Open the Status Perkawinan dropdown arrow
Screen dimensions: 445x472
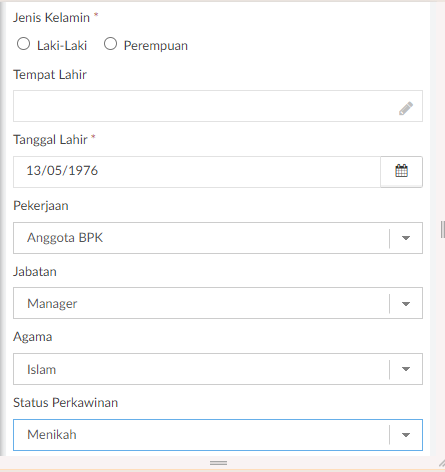click(406, 435)
